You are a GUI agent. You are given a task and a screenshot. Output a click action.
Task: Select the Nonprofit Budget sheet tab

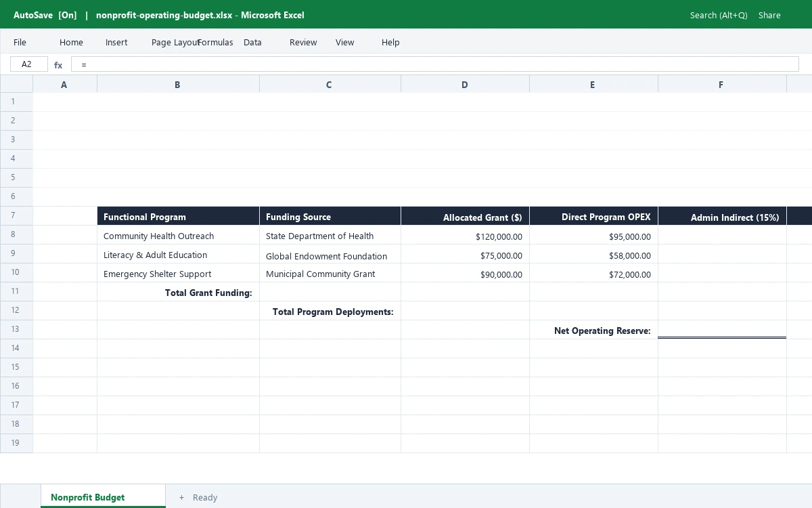103,496
